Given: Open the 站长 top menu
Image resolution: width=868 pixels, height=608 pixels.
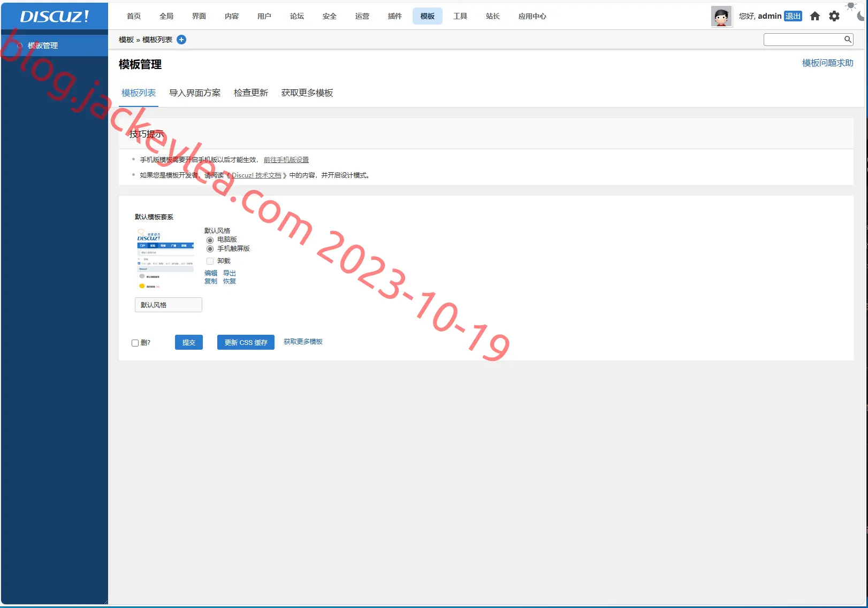Looking at the screenshot, I should 493,16.
